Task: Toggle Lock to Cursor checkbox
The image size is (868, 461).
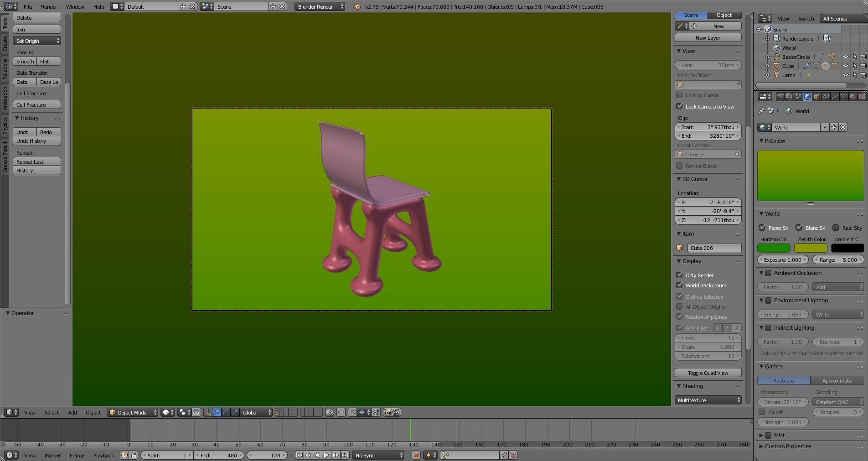Action: [x=679, y=95]
